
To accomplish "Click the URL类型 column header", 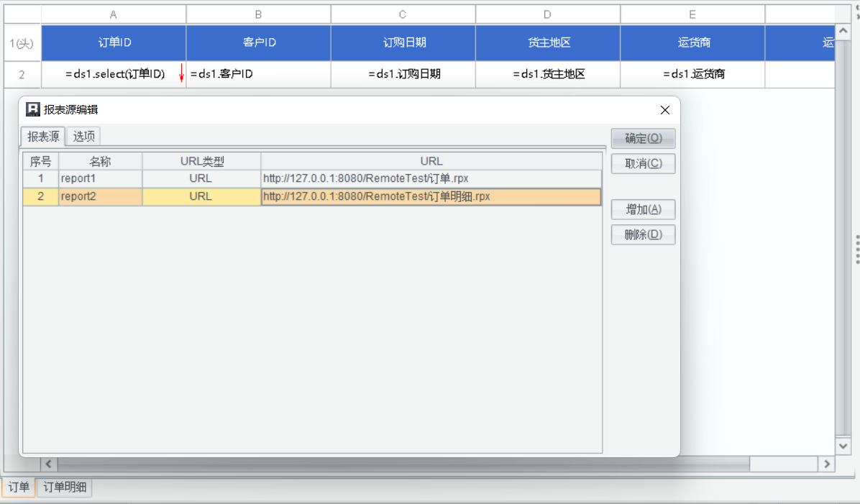I will (201, 161).
